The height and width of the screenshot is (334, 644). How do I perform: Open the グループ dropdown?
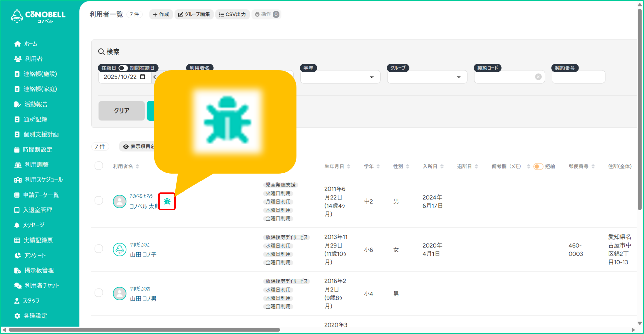(427, 77)
